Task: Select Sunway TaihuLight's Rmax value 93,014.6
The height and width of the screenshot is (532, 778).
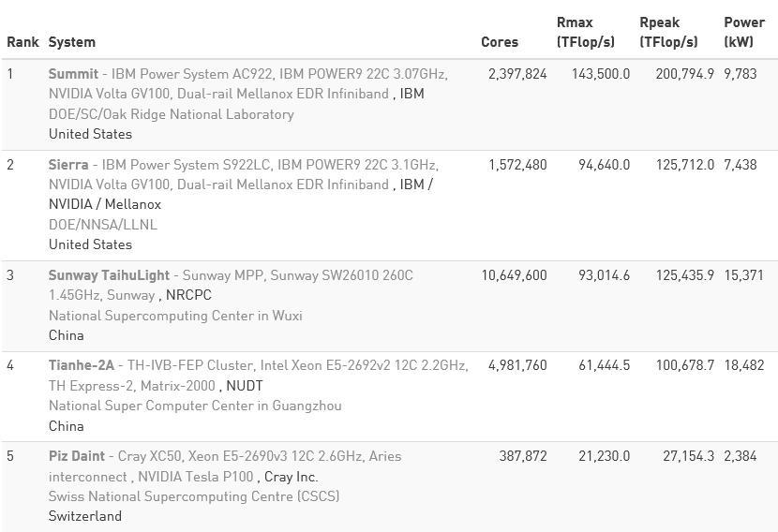Action: [604, 275]
